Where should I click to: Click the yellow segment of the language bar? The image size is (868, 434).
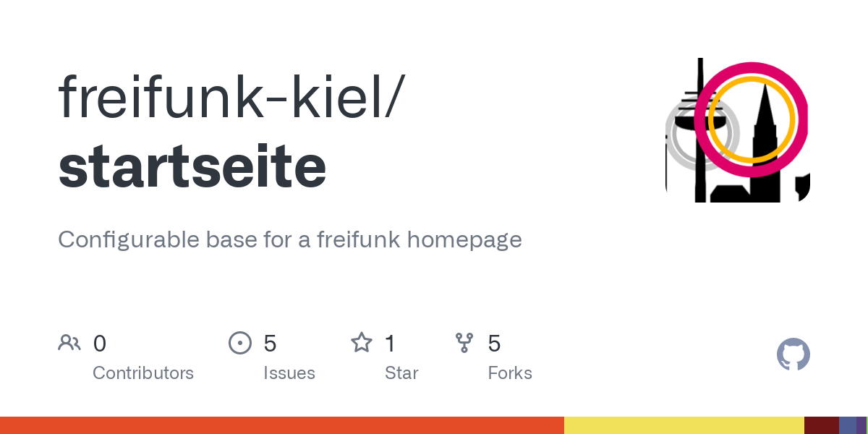684,425
